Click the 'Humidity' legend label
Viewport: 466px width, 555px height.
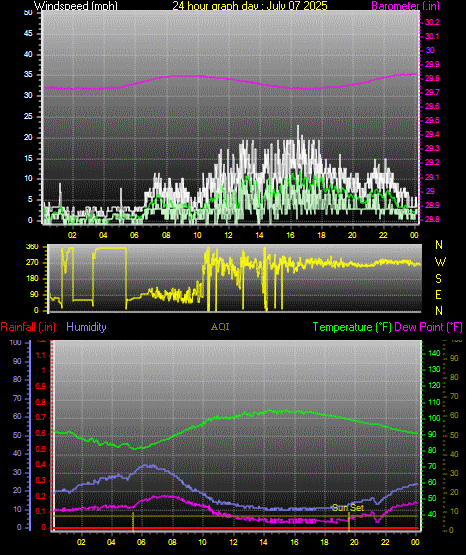tap(86, 327)
